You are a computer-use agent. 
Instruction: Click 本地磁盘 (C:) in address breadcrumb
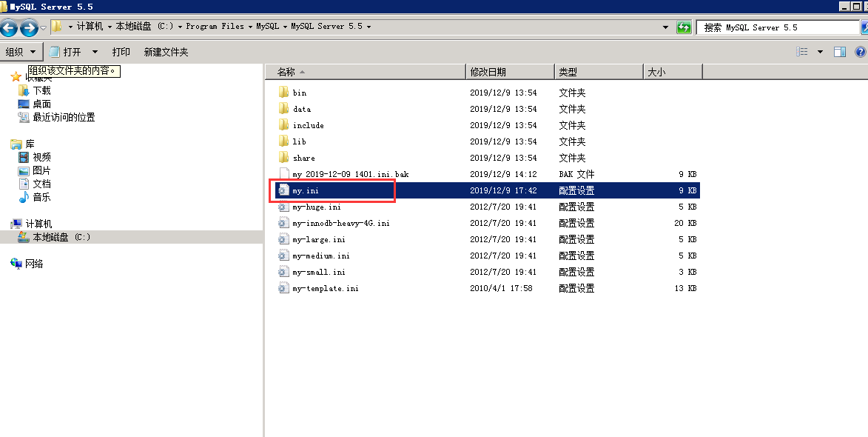144,26
